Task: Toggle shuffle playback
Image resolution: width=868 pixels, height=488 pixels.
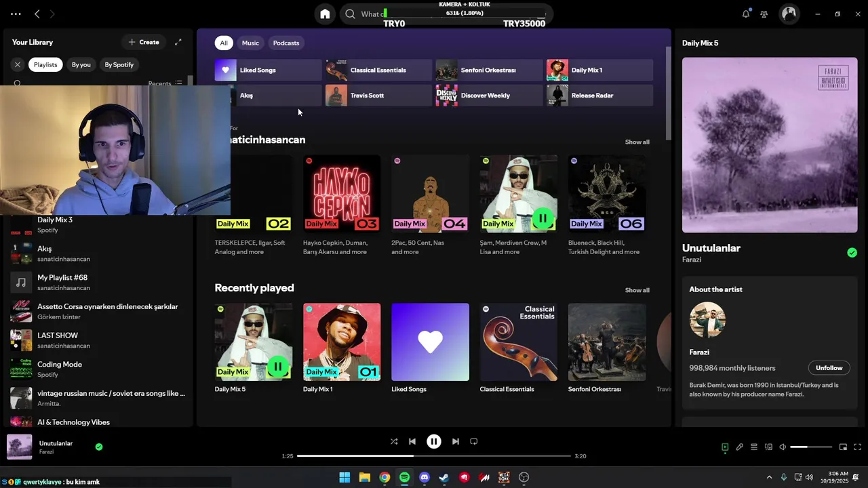Action: point(394,441)
